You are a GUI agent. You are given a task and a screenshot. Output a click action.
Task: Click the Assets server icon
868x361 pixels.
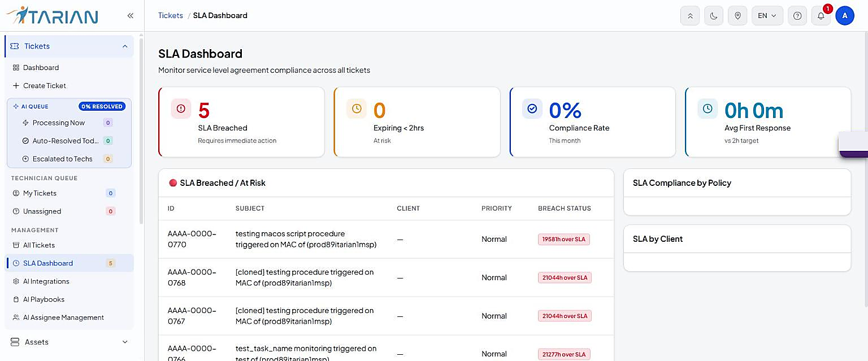tap(15, 342)
